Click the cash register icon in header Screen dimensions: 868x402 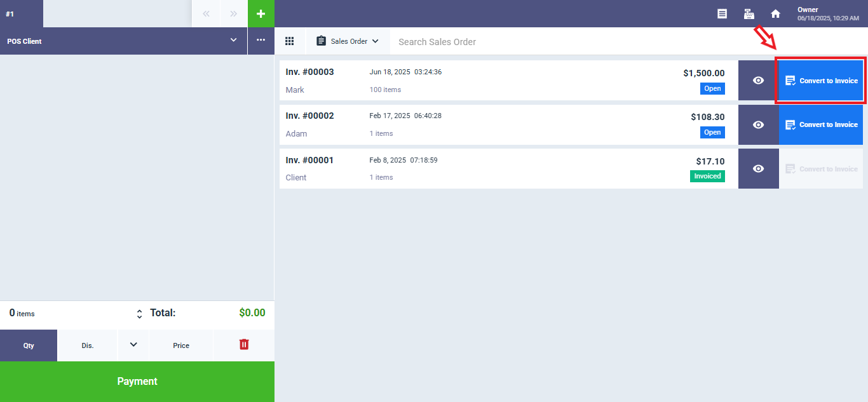point(749,13)
